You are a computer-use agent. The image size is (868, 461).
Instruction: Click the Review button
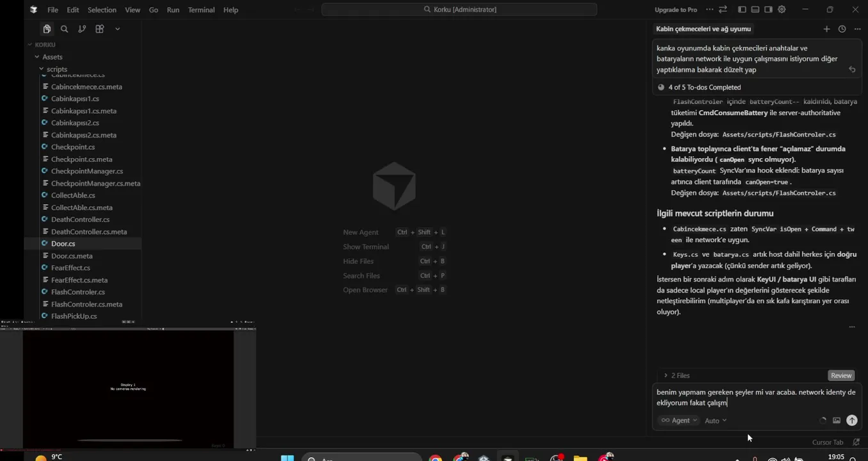841,375
